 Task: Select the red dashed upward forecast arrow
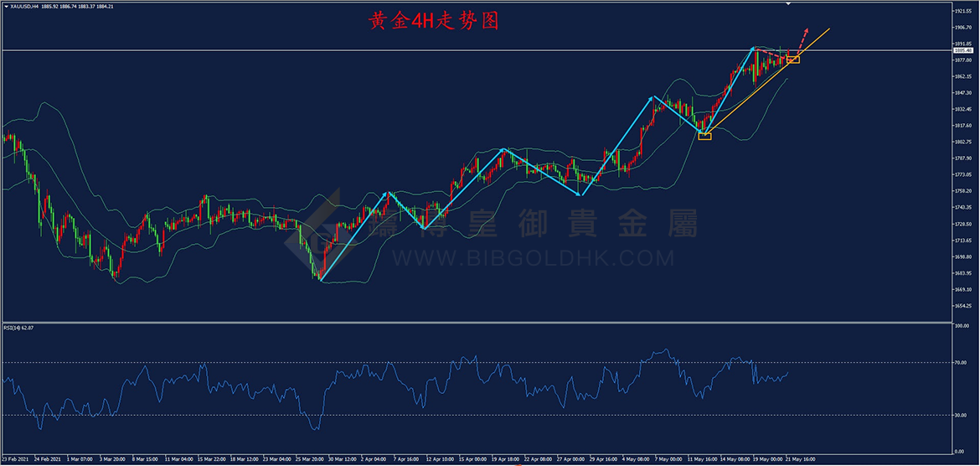tap(801, 43)
